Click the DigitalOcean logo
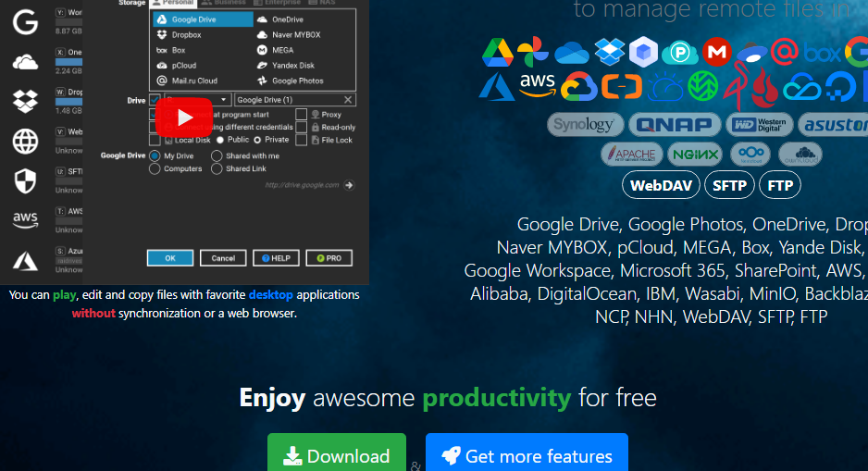868x471 pixels. (839, 87)
